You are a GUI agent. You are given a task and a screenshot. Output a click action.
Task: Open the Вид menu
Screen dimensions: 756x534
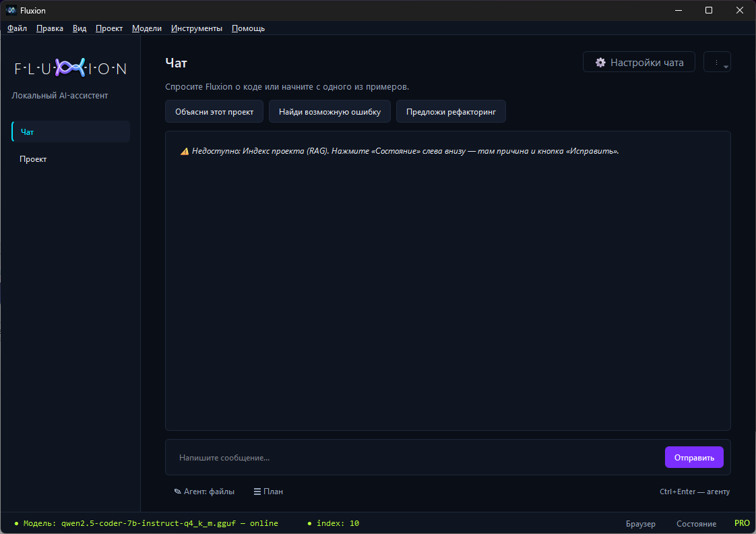[x=80, y=28]
